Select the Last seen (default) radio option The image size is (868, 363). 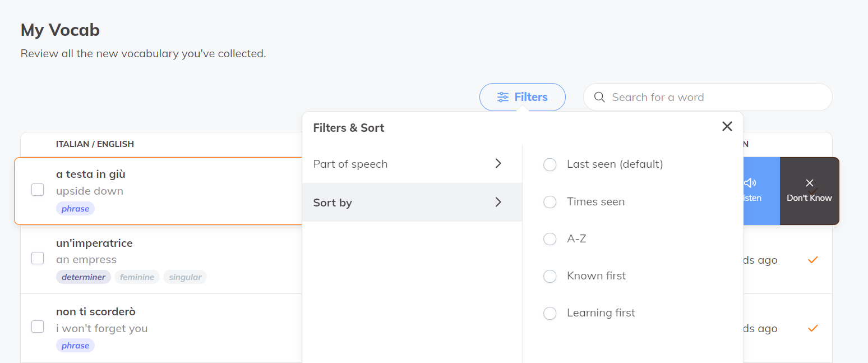(x=550, y=164)
